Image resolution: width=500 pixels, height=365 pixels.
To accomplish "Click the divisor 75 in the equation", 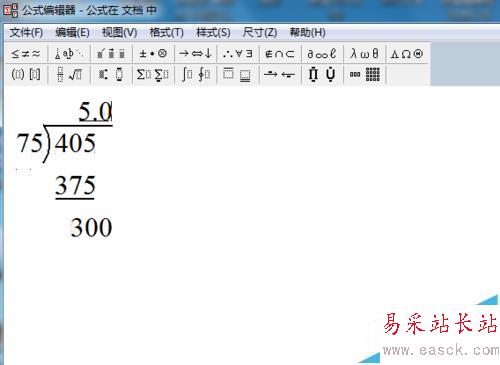I will pyautogui.click(x=30, y=143).
